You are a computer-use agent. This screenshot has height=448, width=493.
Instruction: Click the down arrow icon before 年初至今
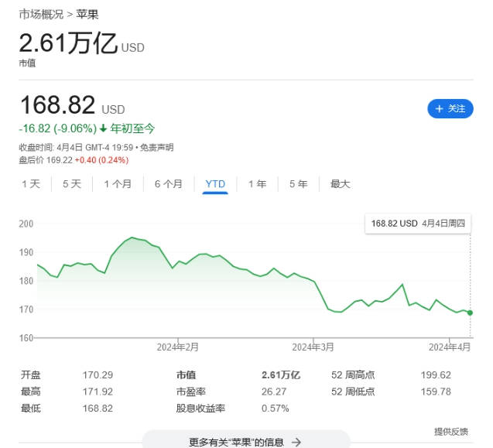(103, 128)
